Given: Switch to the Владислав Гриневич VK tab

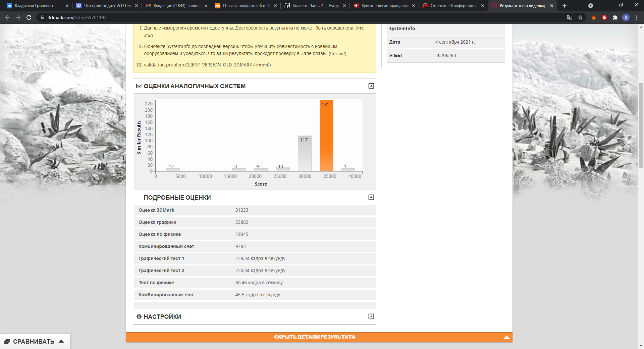Looking at the screenshot, I should click(34, 6).
